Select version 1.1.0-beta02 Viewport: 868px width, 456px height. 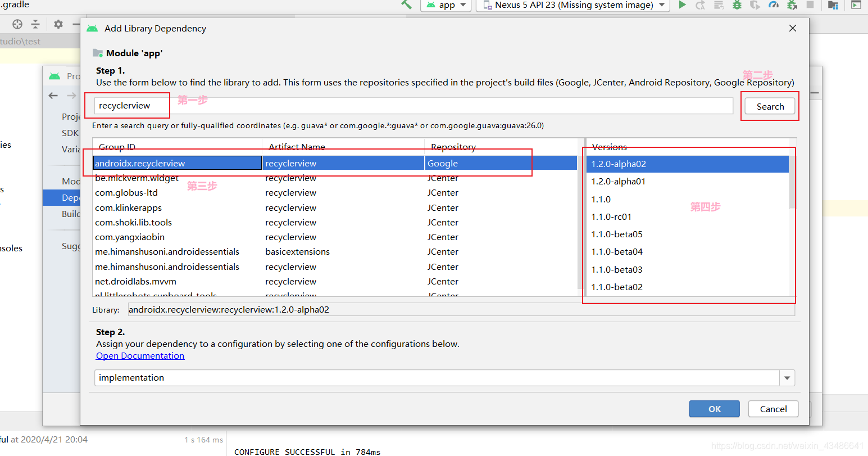(688, 287)
